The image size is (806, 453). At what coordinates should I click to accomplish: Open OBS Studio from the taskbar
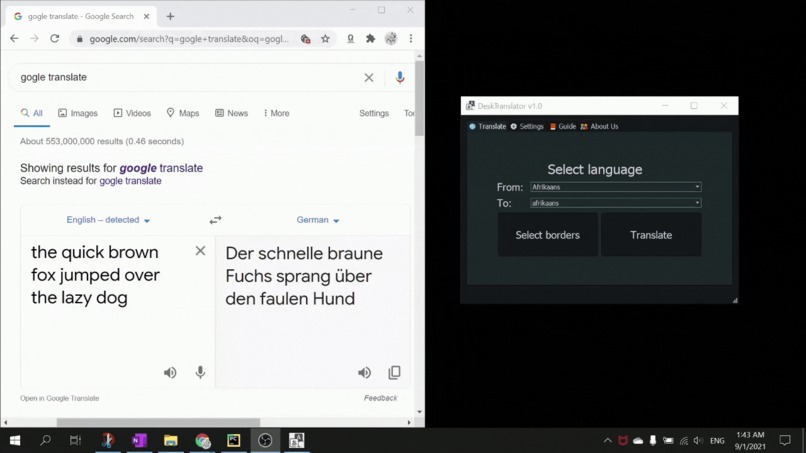265,440
